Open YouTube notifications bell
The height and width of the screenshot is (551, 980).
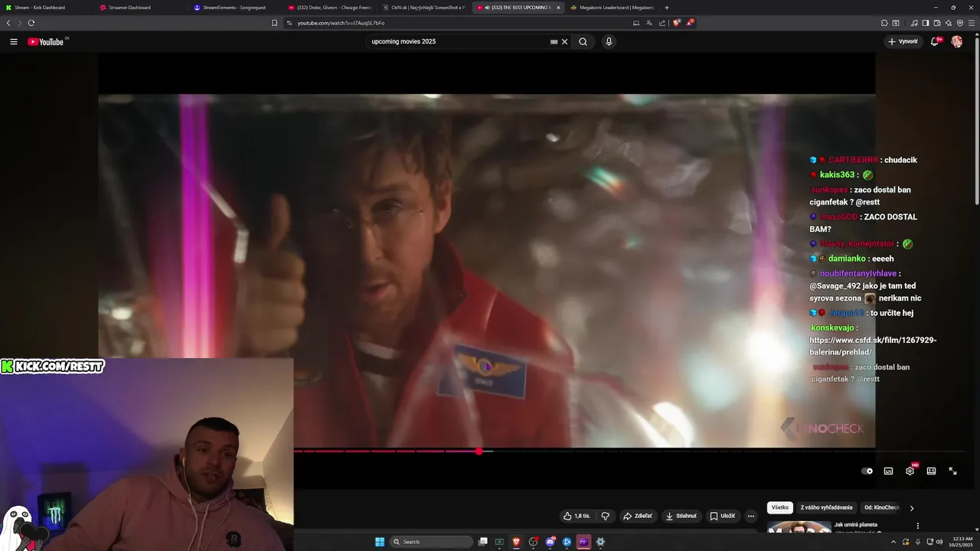click(935, 42)
